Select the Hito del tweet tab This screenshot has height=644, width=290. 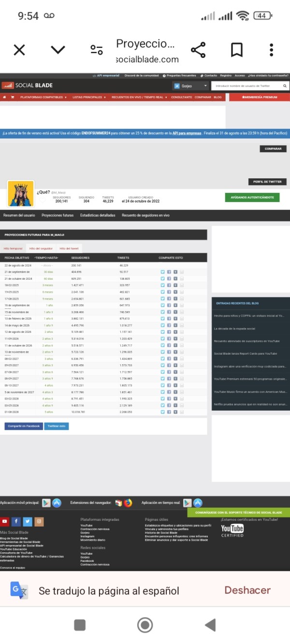coord(69,248)
